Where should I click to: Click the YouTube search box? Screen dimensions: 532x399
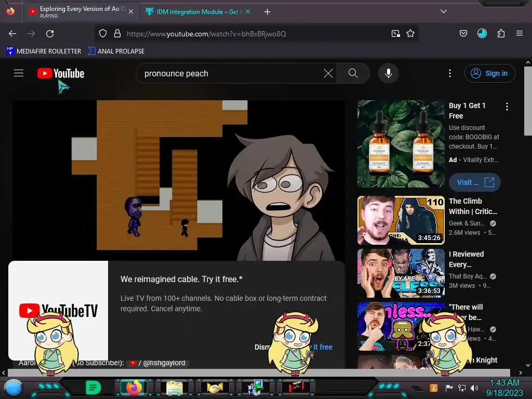(231, 73)
